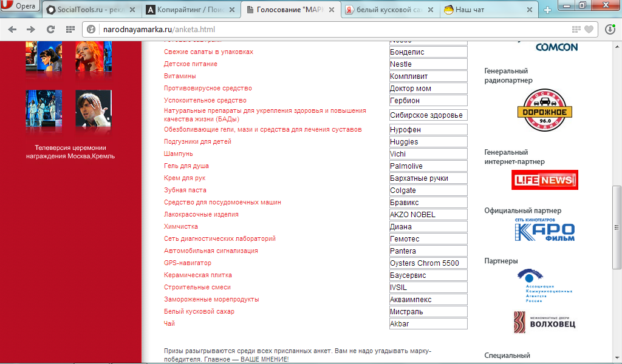Click the page vertical scrollbar thumb
The height and width of the screenshot is (364, 622).
tap(617, 227)
